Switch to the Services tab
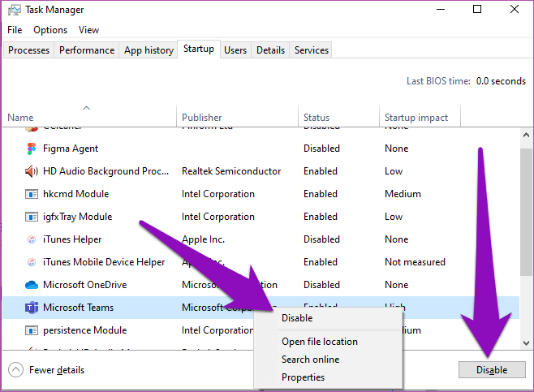This screenshot has height=392, width=534. pos(312,50)
